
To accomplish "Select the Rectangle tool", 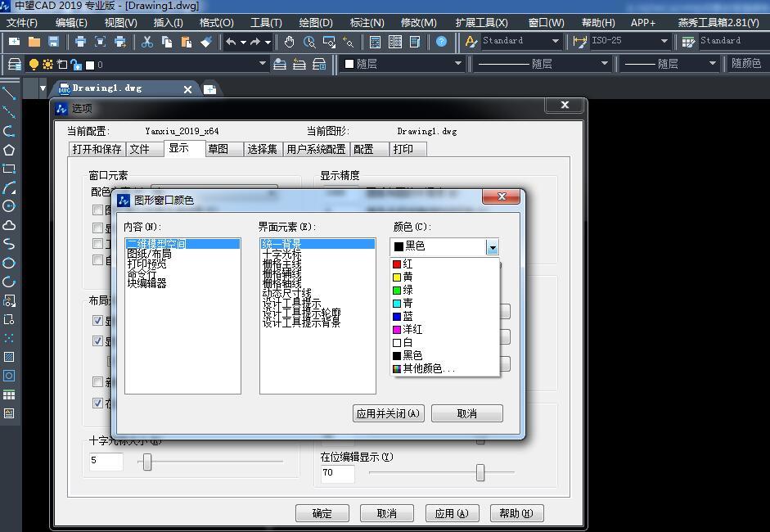I will pos(9,169).
